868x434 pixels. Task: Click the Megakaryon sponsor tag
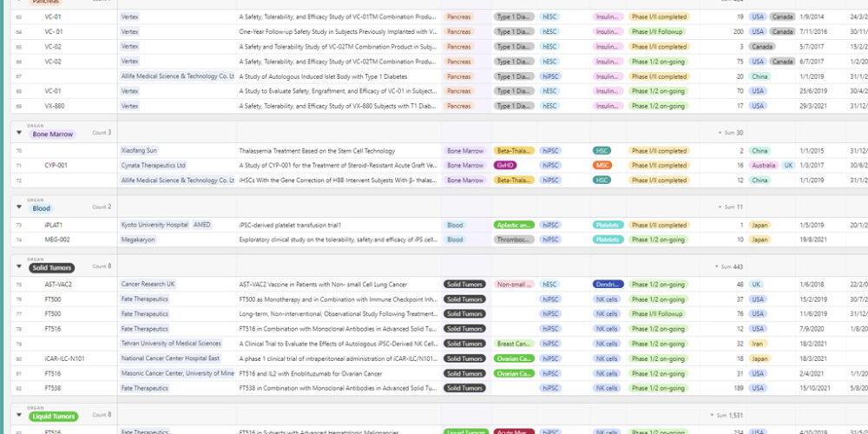138,240
